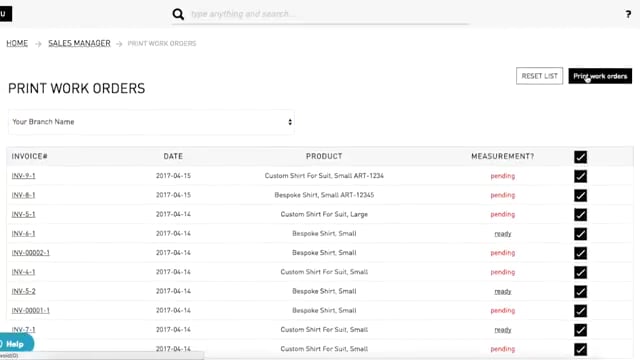The height and width of the screenshot is (360, 640).
Task: Click the "ready" measurement link for INV-7-1
Action: click(502, 330)
